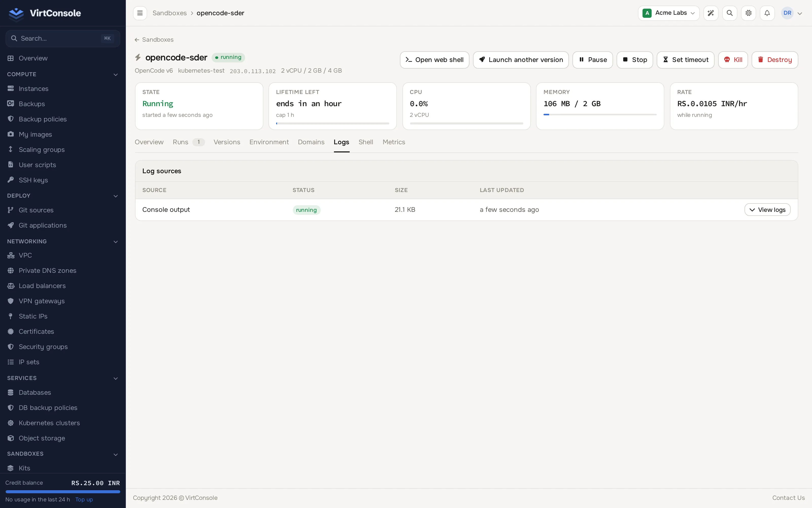Screen dimensions: 812x508
Task: Open Backups in the sidebar
Action: pos(32,104)
